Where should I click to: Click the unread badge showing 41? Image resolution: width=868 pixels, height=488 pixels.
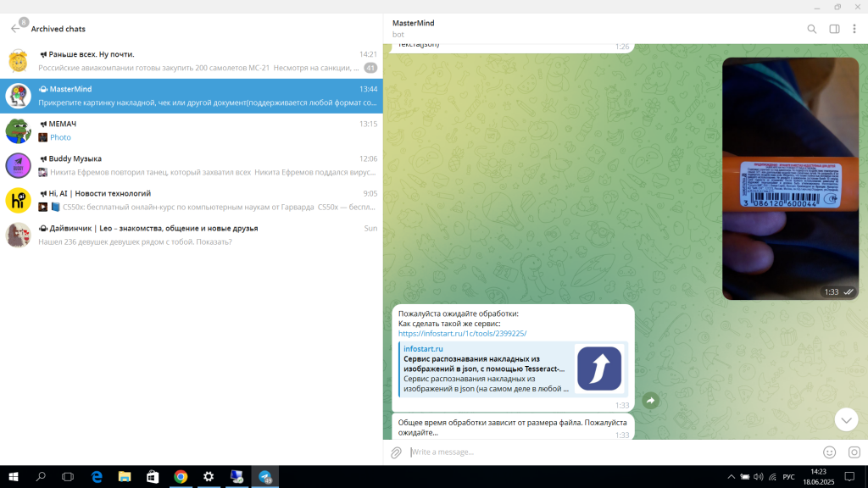tap(370, 68)
